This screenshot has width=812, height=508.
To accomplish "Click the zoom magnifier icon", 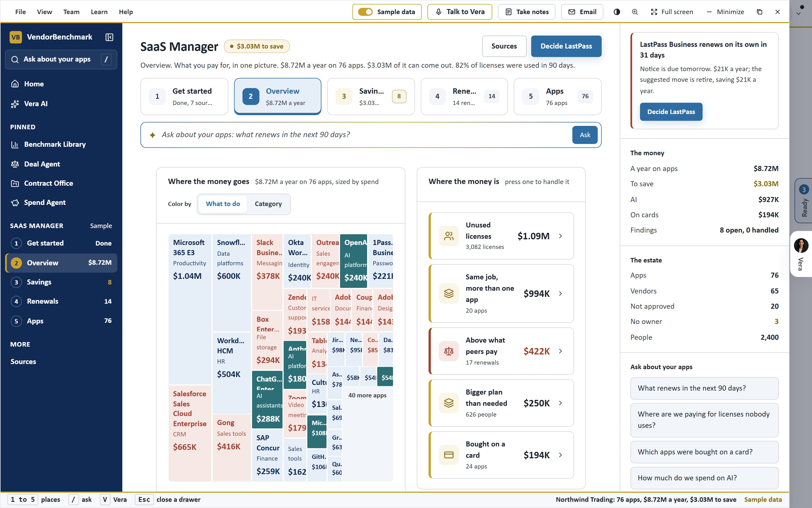I will pyautogui.click(x=635, y=12).
